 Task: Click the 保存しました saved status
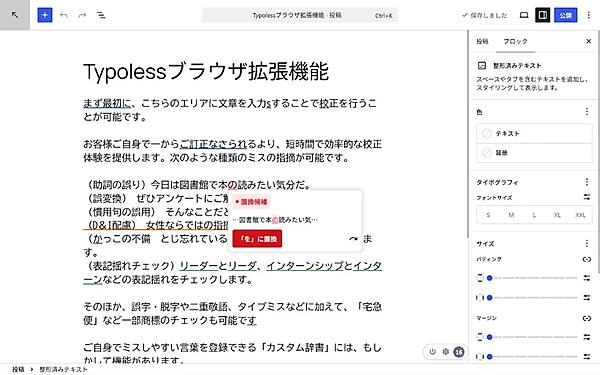484,15
